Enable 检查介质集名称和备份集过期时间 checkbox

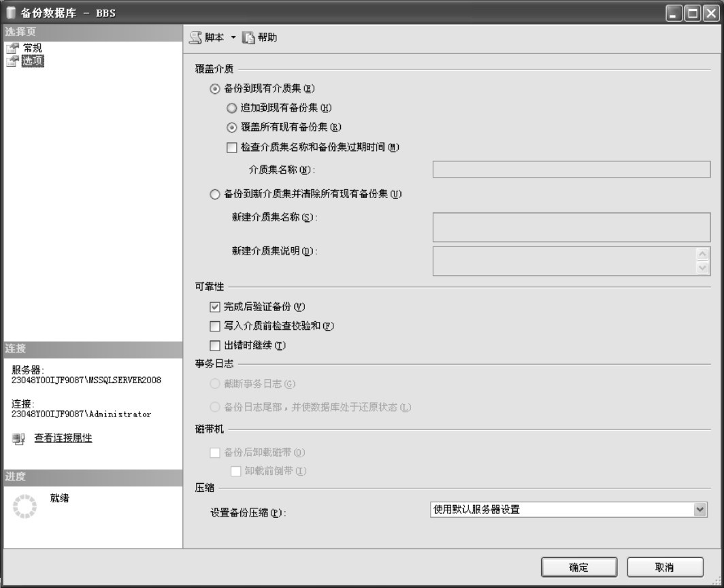point(232,148)
